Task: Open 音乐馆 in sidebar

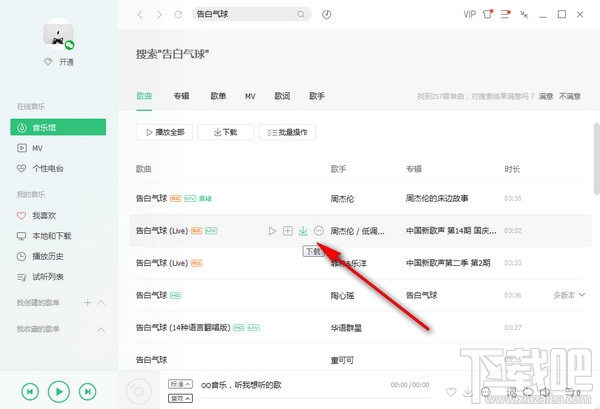Action: 58,127
